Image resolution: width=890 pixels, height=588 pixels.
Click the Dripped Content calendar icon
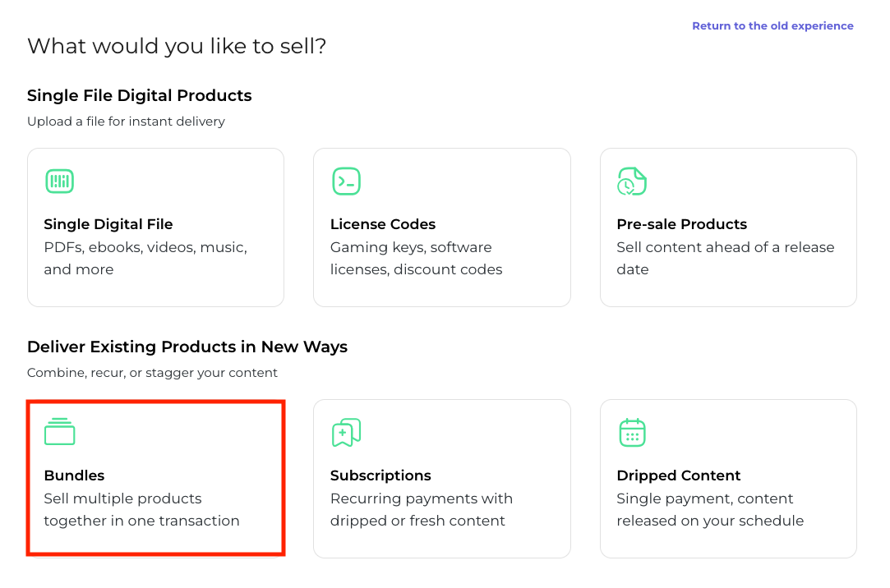(x=632, y=433)
